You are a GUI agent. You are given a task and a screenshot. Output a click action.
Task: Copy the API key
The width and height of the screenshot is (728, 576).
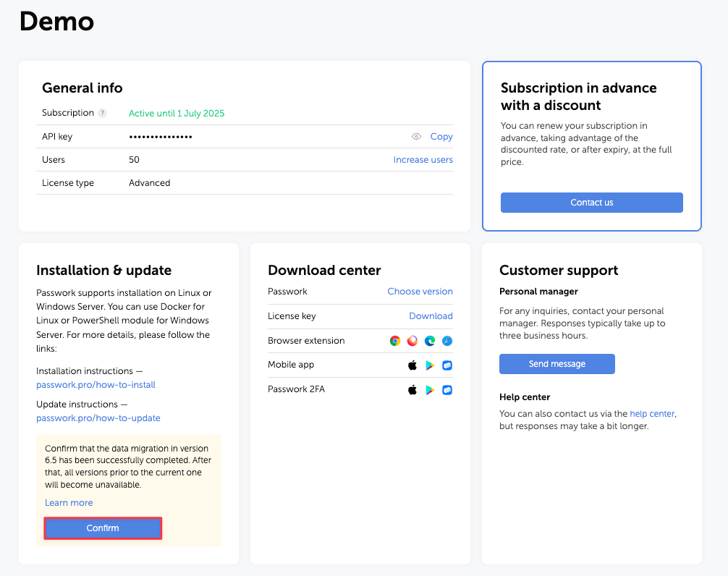[441, 136]
